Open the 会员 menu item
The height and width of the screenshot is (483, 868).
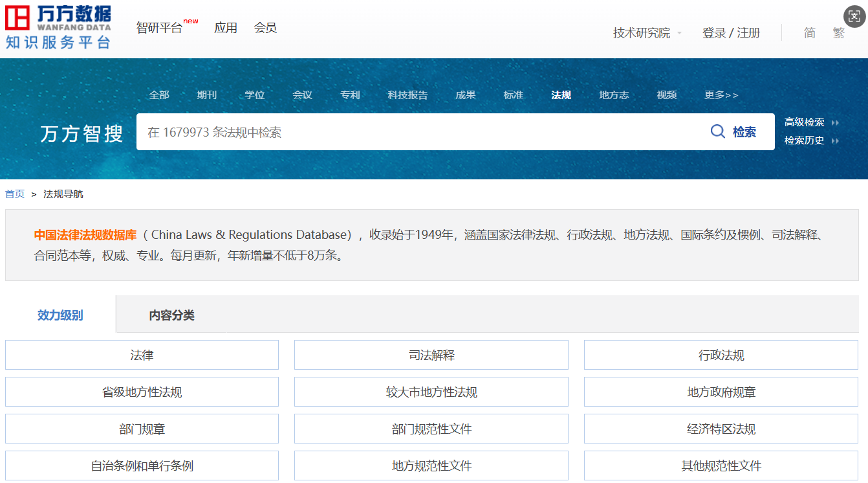click(265, 28)
